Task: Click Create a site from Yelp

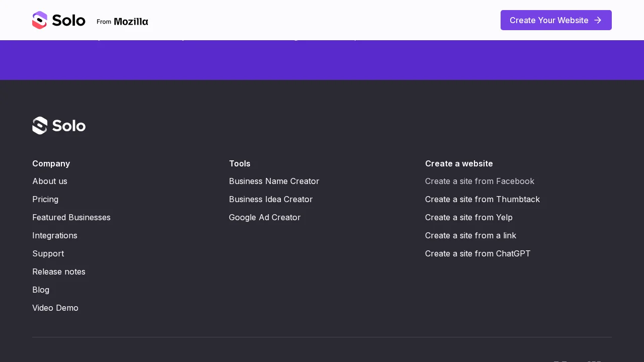Action: click(x=469, y=217)
